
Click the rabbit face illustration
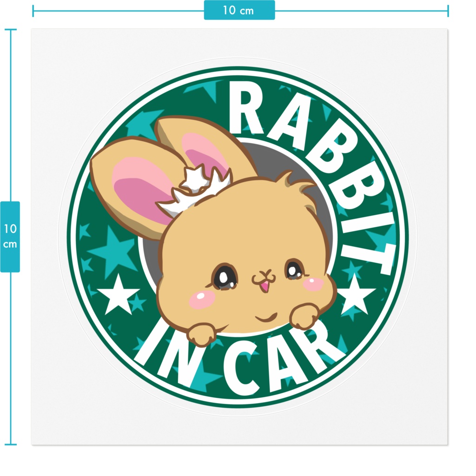pyautogui.click(x=214, y=231)
